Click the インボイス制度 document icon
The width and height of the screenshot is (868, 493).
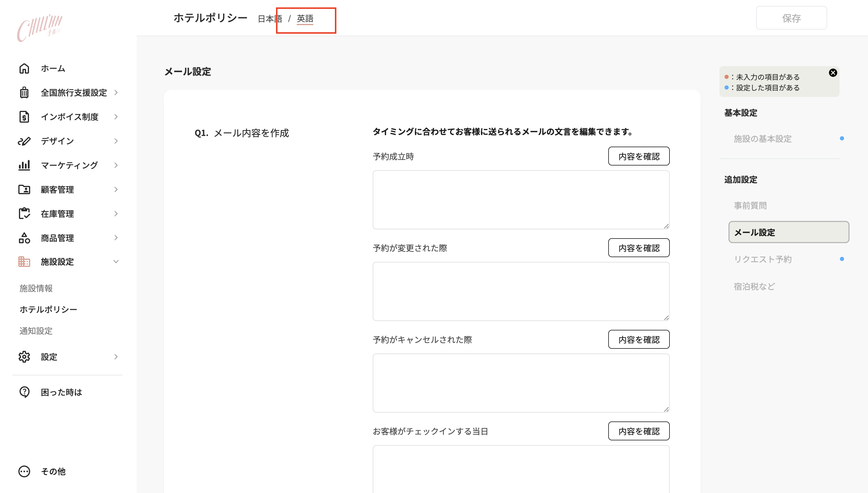coord(24,116)
